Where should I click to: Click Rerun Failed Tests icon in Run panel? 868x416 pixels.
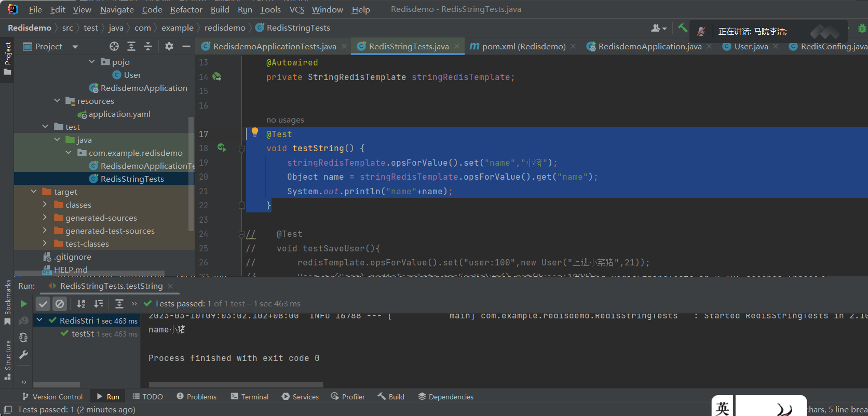(x=23, y=321)
